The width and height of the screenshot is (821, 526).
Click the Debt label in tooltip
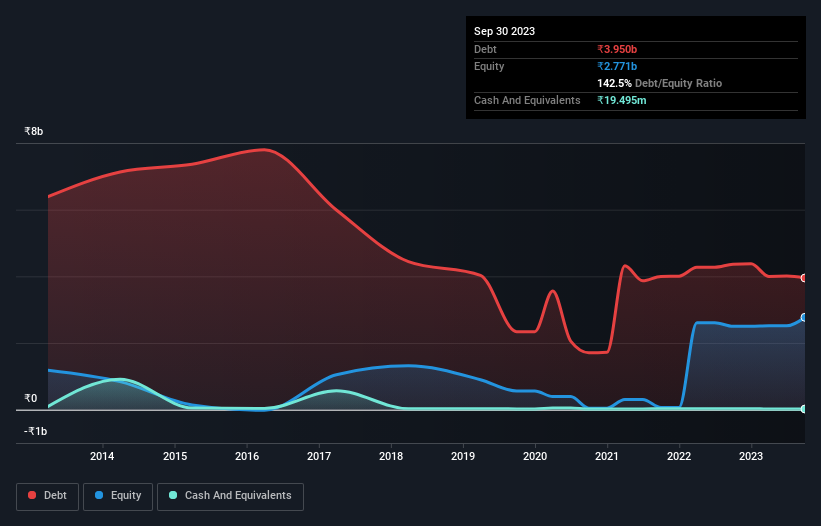point(485,49)
